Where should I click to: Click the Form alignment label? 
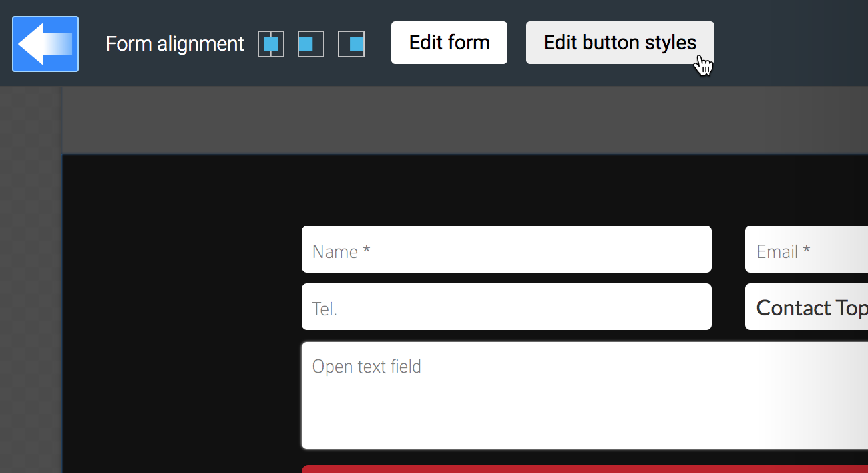coord(174,43)
